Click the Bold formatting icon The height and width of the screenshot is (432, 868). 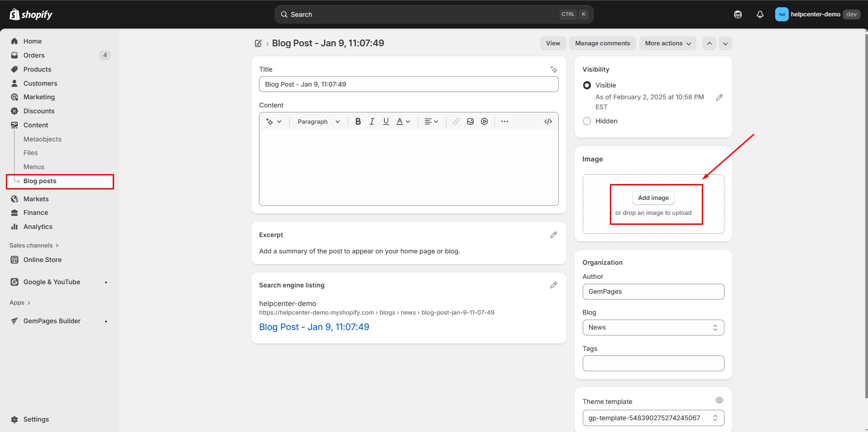click(x=358, y=121)
